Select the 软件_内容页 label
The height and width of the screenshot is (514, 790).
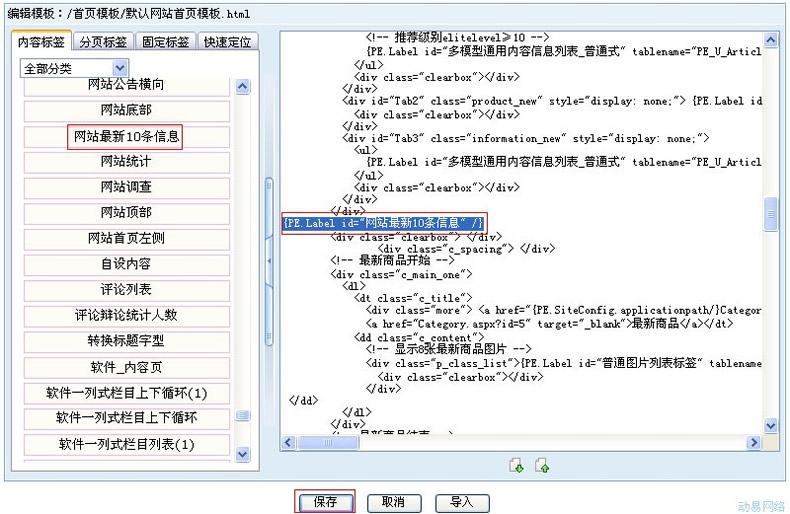126,367
